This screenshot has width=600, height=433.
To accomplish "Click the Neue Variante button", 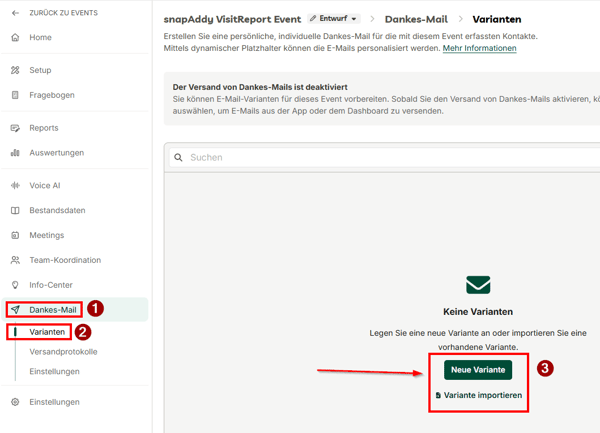I will pyautogui.click(x=478, y=370).
